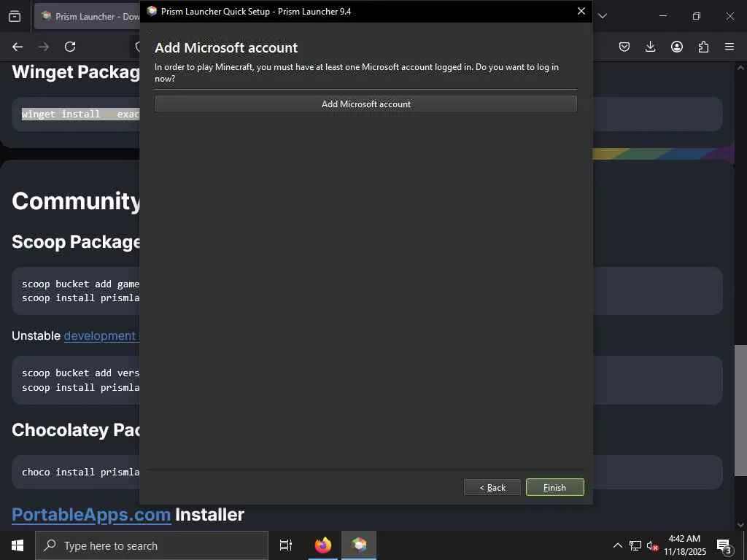Click the browser forward arrow
The image size is (747, 560).
pyautogui.click(x=44, y=47)
